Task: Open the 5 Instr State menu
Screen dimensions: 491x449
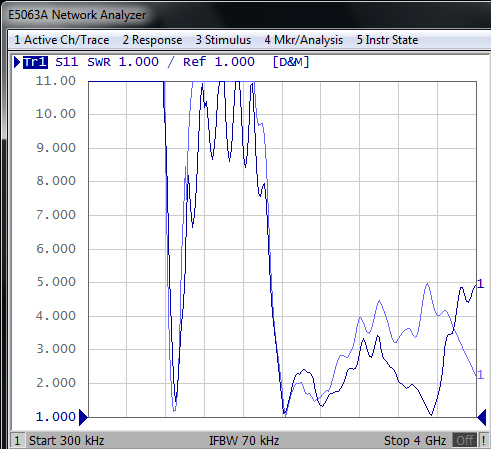Action: [x=387, y=40]
